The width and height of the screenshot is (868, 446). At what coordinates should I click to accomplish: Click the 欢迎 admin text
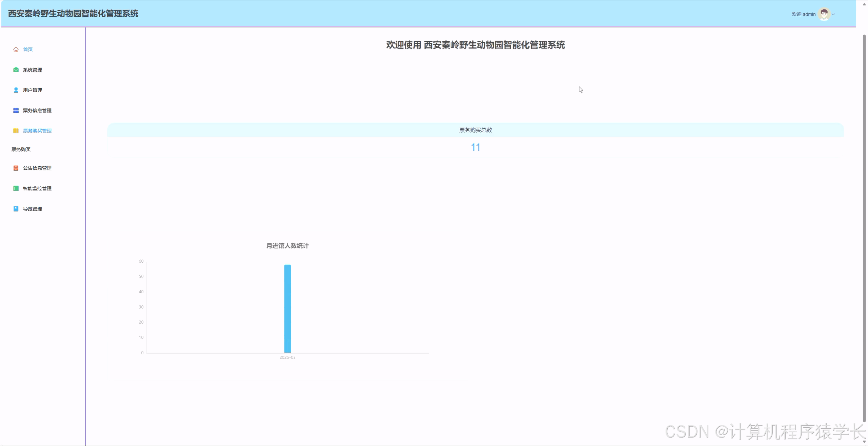(x=804, y=14)
